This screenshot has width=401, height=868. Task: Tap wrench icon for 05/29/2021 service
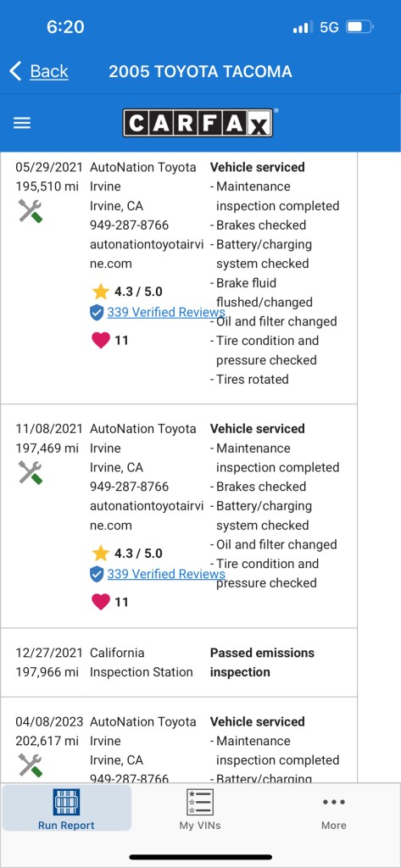click(30, 211)
